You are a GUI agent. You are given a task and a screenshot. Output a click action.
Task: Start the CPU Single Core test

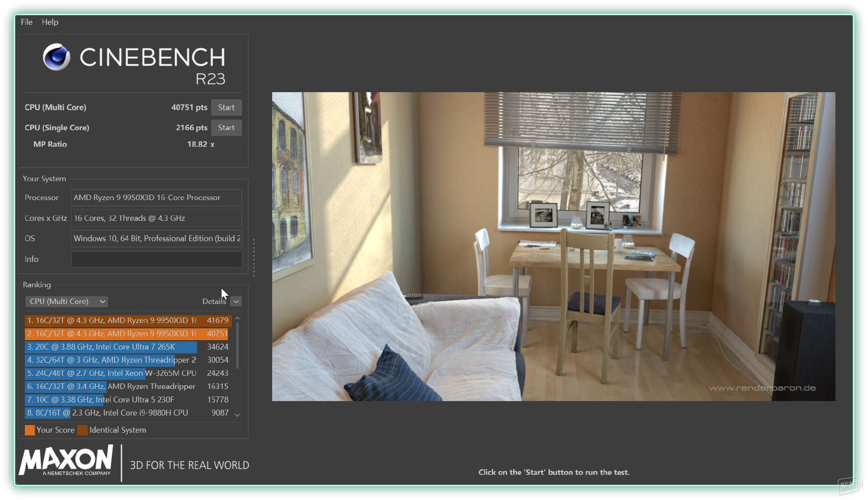(226, 128)
